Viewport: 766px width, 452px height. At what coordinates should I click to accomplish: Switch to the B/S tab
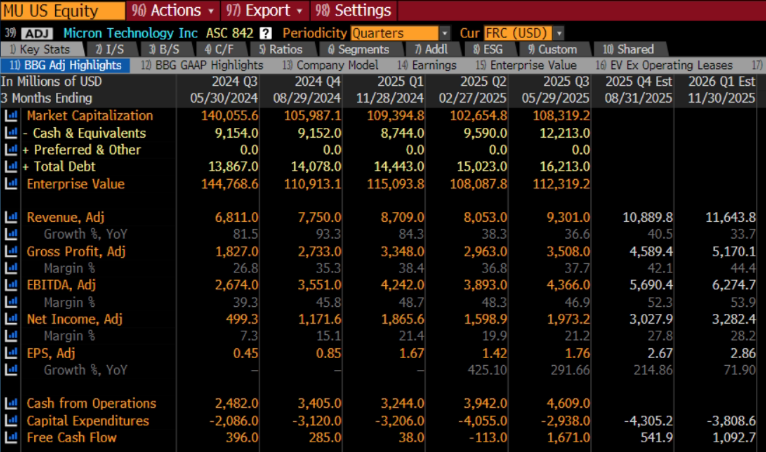pyautogui.click(x=165, y=49)
